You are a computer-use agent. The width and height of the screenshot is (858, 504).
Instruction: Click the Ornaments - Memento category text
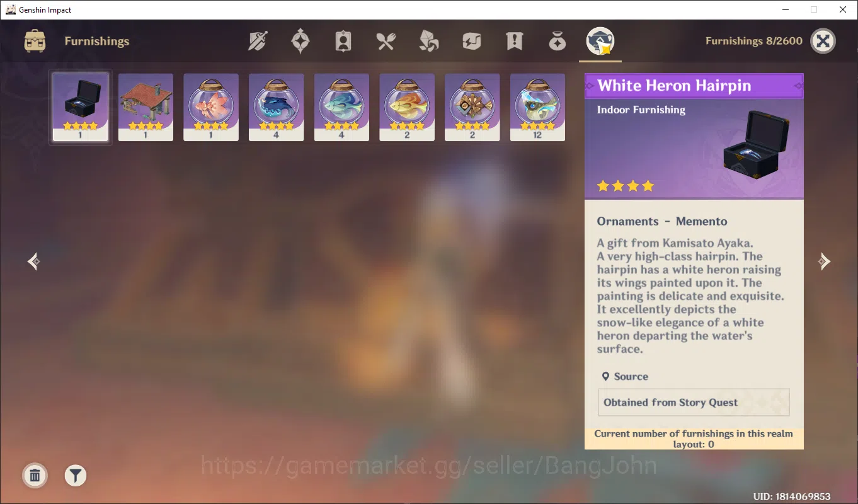pos(662,221)
